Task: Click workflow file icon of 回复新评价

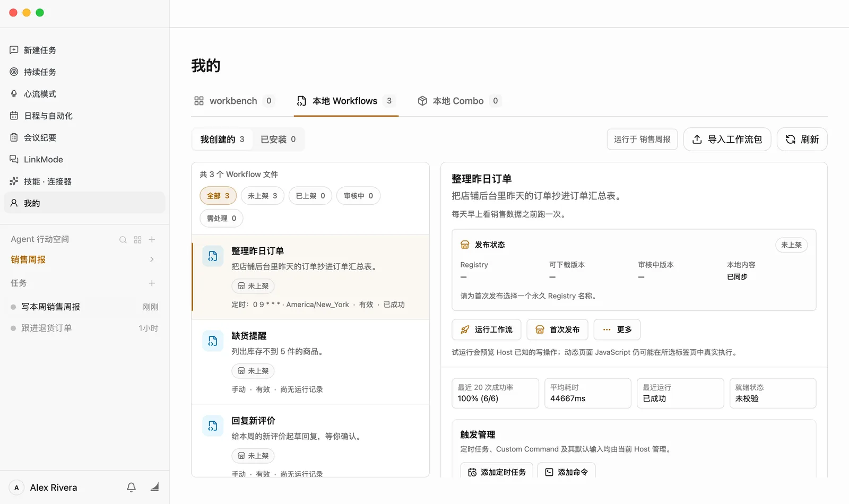Action: tap(213, 426)
